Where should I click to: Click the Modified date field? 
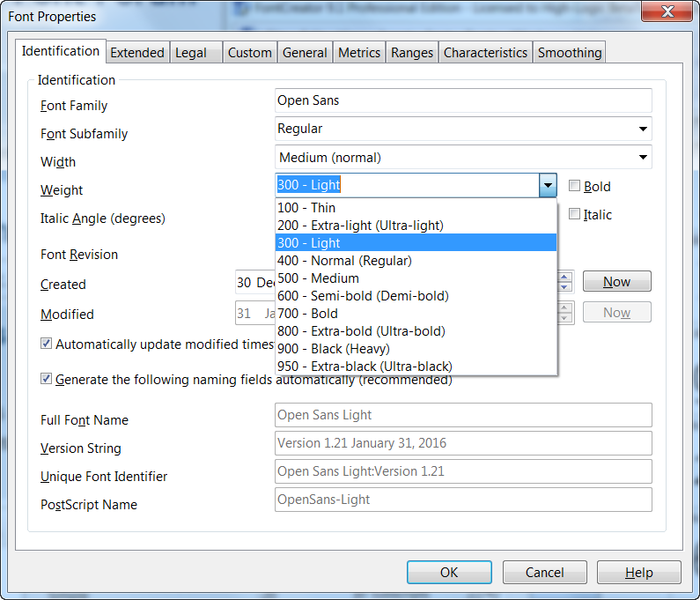255,313
